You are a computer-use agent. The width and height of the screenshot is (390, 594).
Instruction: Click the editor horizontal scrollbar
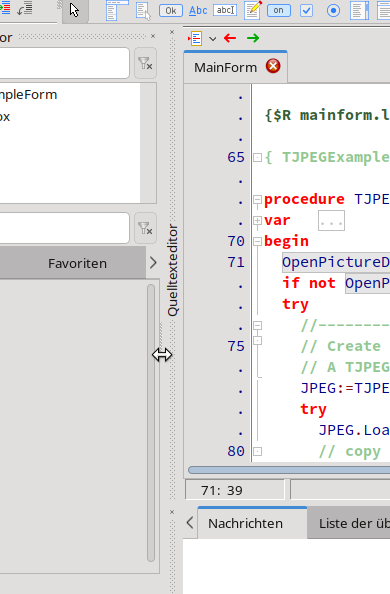point(289,470)
